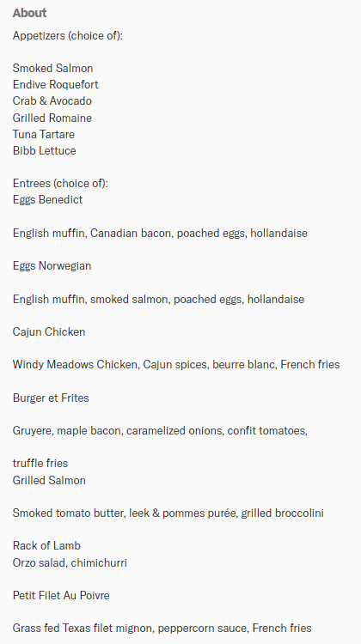Select the Eggs Benedict entree text
361x644 pixels.
pyautogui.click(x=47, y=200)
